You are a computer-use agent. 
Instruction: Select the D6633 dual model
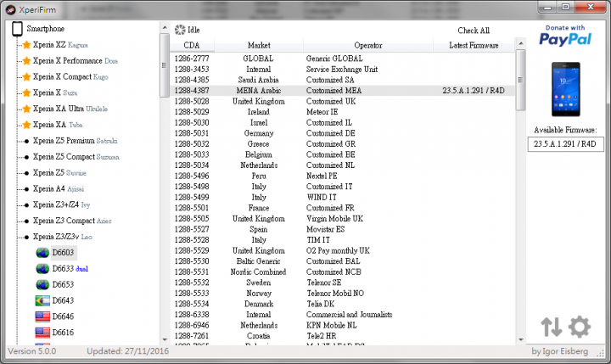(x=70, y=268)
